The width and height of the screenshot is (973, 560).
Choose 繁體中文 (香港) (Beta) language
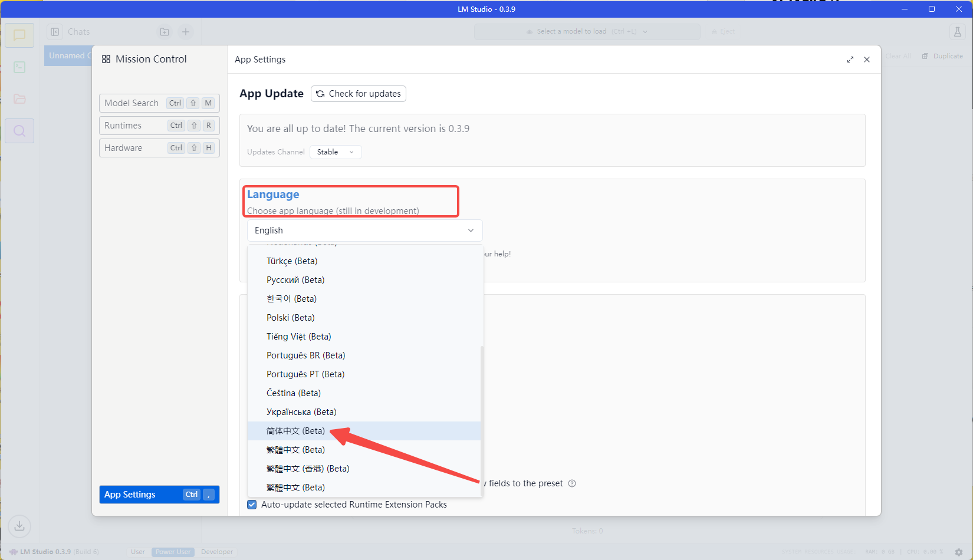coord(364,469)
